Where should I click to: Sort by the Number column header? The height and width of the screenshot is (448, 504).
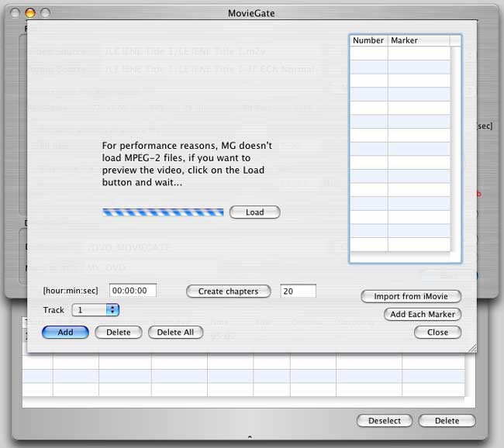coord(368,40)
